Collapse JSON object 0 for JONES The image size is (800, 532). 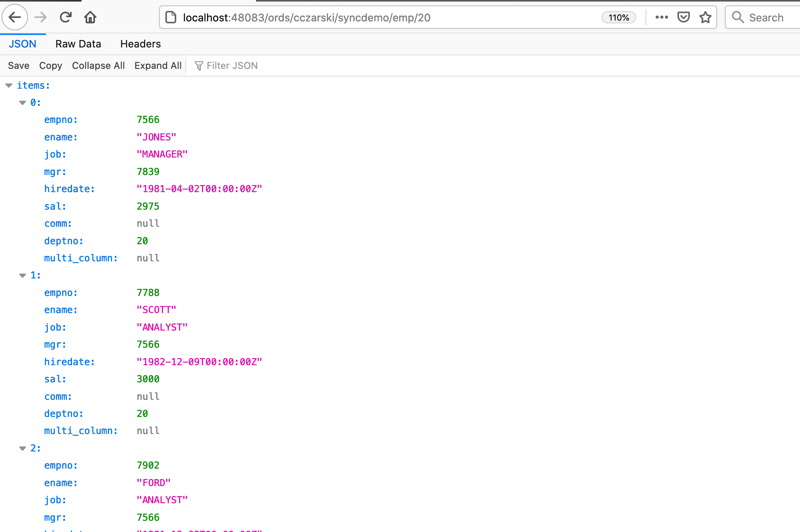(x=22, y=102)
